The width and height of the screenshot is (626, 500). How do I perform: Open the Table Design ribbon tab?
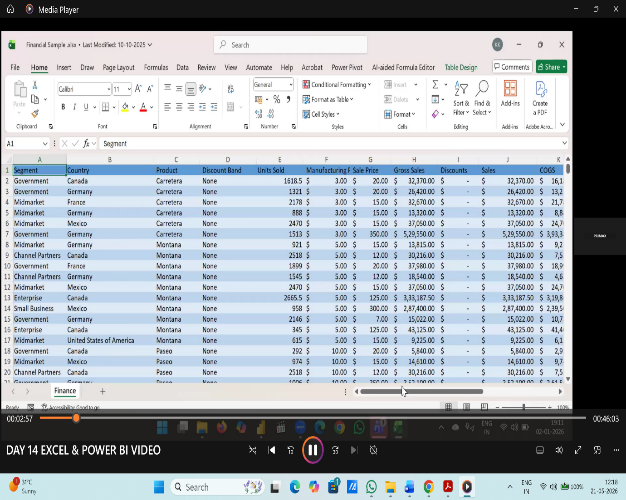pyautogui.click(x=461, y=67)
